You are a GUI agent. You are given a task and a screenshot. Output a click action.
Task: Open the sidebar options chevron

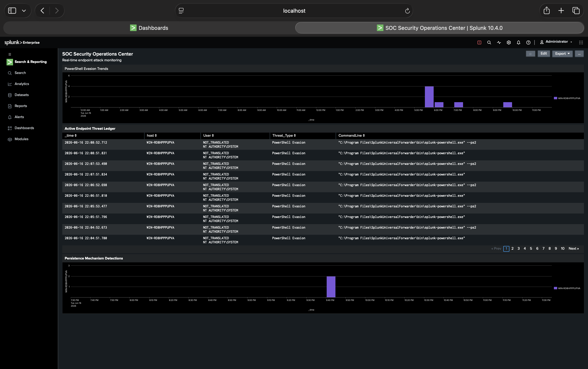pyautogui.click(x=24, y=11)
